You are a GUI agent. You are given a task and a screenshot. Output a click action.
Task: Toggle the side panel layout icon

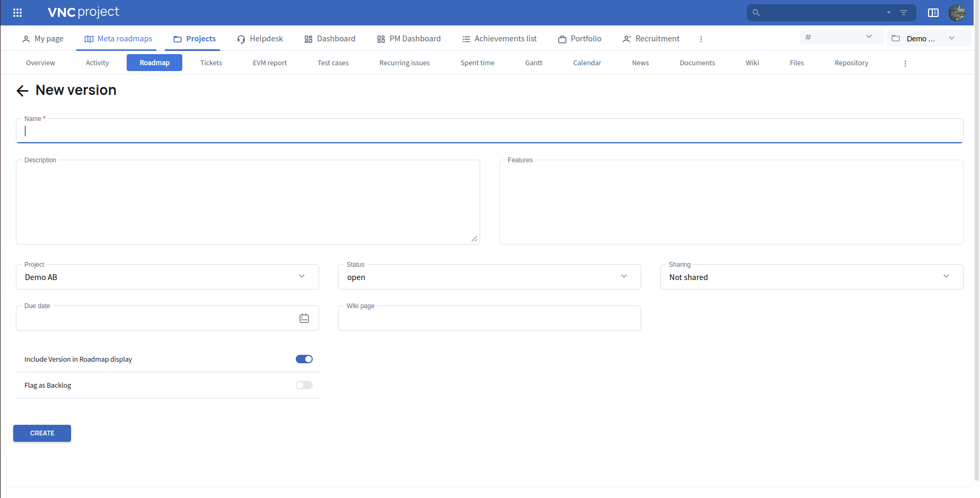pyautogui.click(x=933, y=13)
